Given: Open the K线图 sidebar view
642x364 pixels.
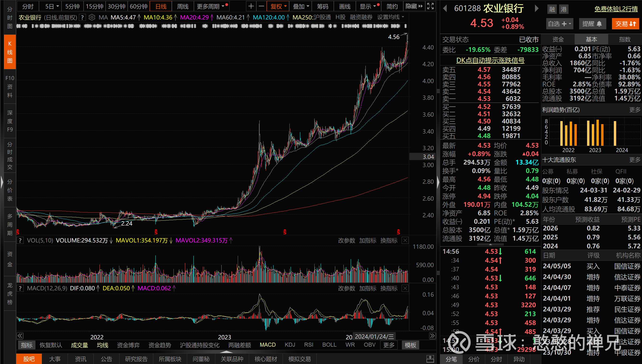Looking at the screenshot, I should (x=10, y=52).
